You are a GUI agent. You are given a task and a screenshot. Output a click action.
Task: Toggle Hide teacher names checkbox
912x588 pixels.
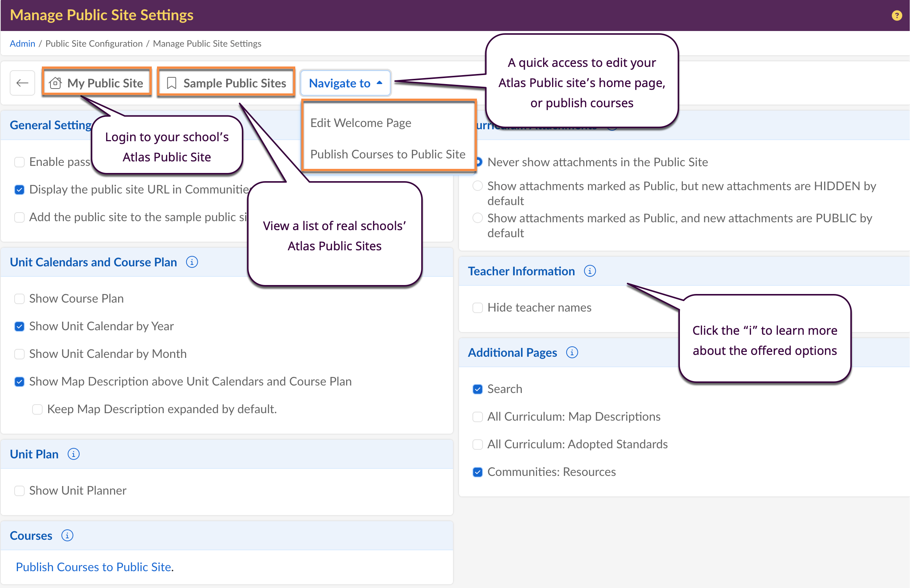tap(477, 308)
